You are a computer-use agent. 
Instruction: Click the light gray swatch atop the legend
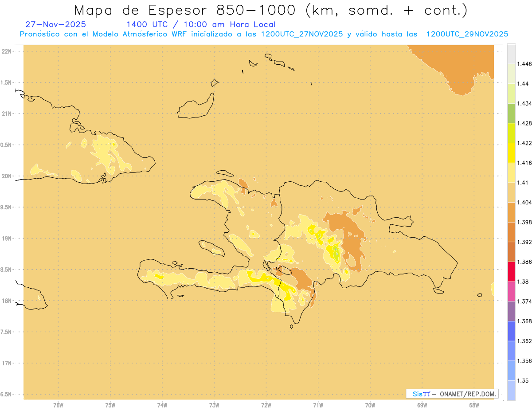point(511,54)
